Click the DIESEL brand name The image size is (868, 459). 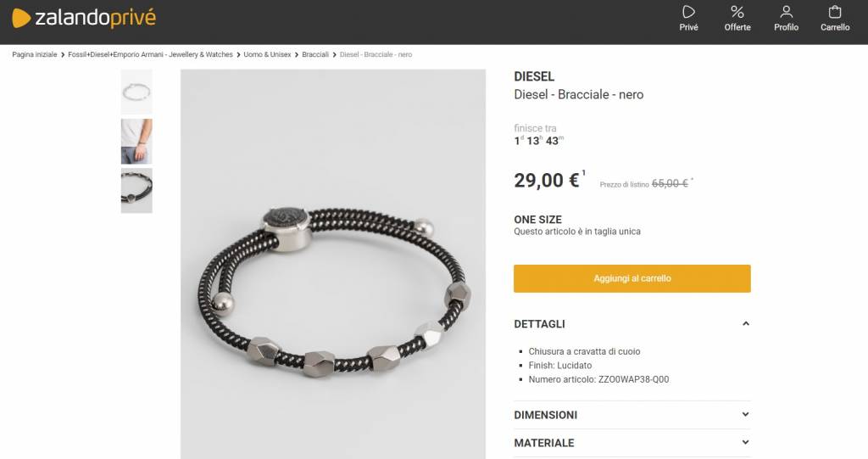[534, 76]
